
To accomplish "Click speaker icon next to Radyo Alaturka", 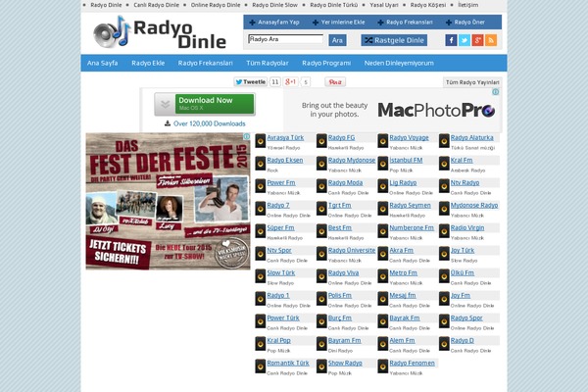I will (x=444, y=141).
